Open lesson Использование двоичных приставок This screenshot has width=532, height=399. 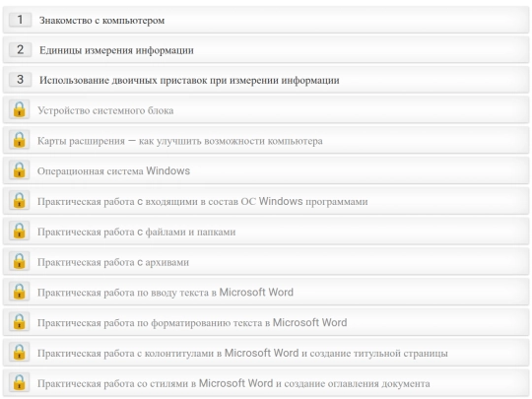pos(266,80)
